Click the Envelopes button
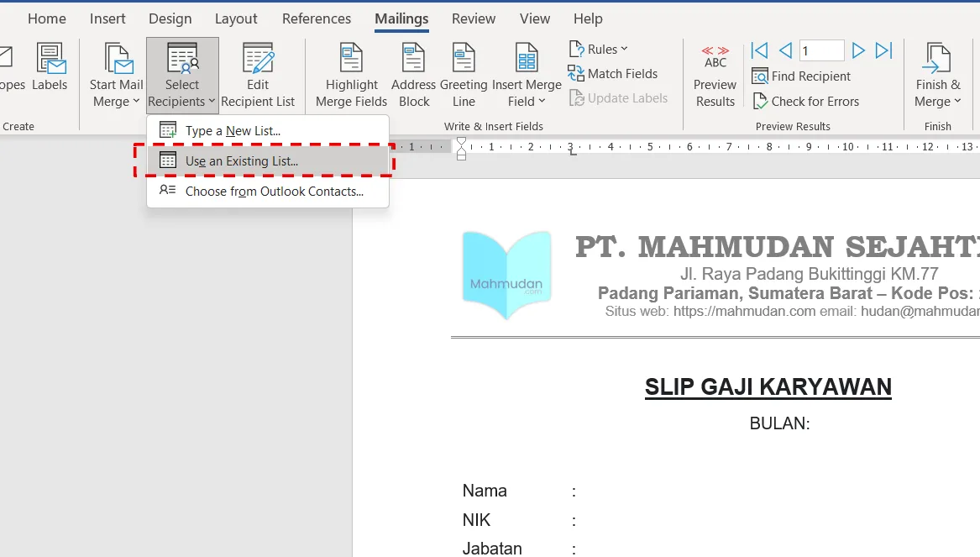 11,67
